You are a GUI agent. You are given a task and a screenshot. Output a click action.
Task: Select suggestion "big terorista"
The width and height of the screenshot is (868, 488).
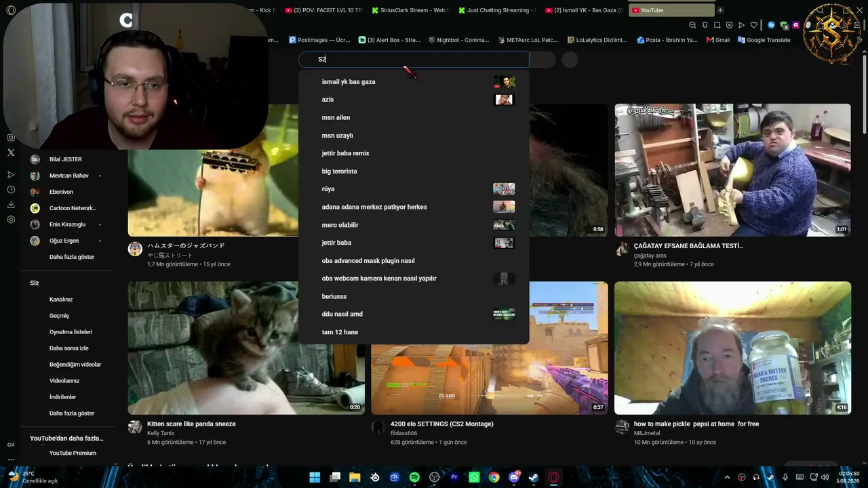[x=414, y=171]
